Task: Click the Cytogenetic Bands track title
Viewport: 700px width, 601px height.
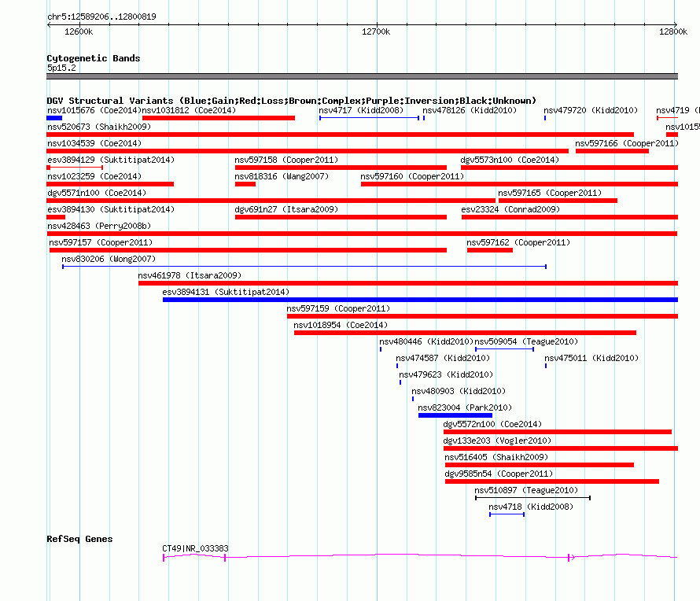Action: [x=94, y=58]
